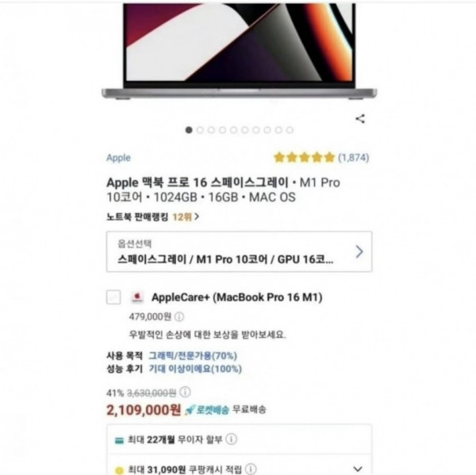Open the Apple brand link
Image resolution: width=476 pixels, height=475 pixels.
click(x=118, y=158)
